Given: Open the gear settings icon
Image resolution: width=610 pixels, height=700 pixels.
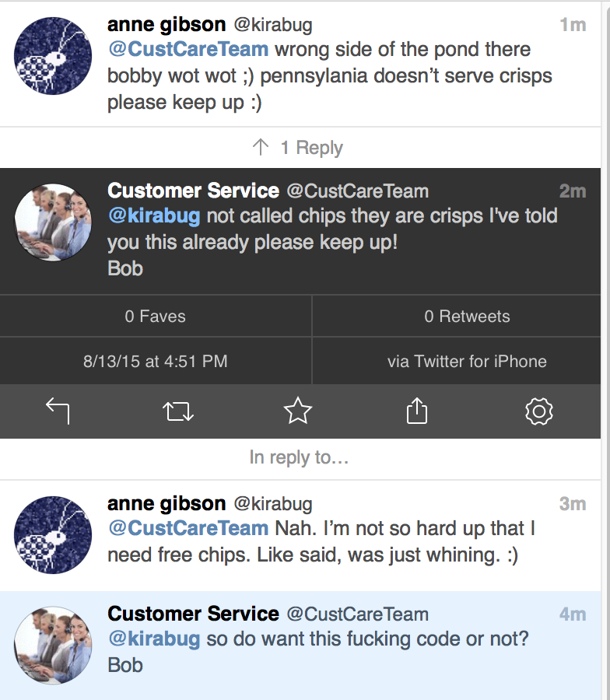Looking at the screenshot, I should pos(538,411).
